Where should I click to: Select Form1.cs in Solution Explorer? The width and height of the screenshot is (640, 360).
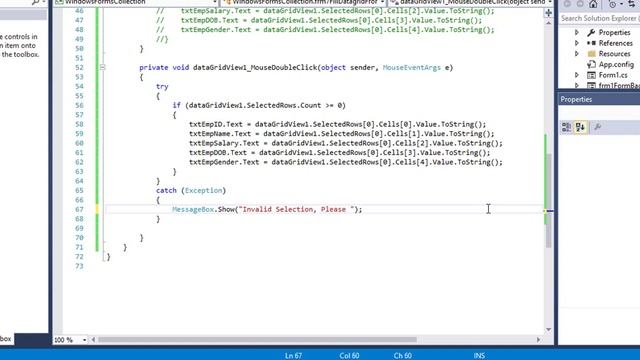coord(613,75)
